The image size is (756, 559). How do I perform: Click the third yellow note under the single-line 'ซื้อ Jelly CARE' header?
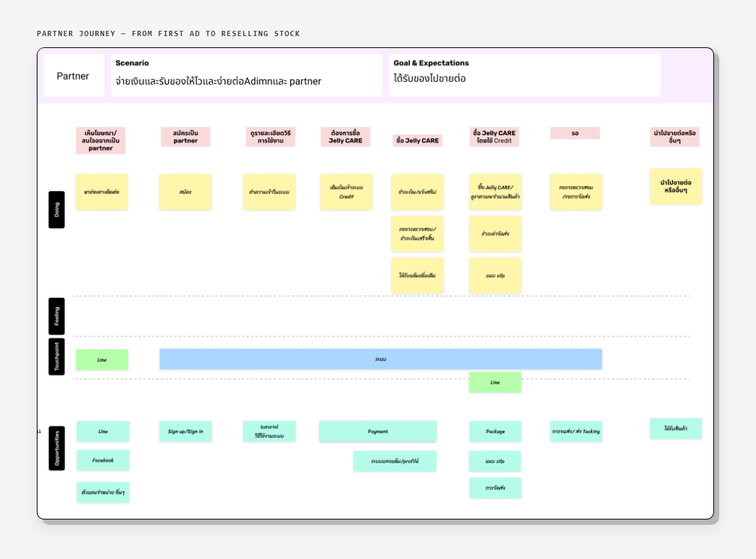(417, 276)
